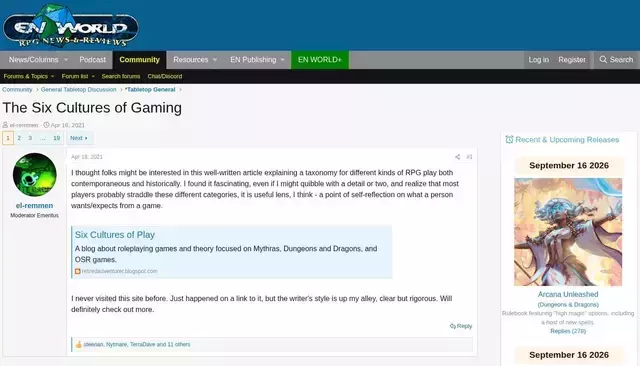The height and width of the screenshot is (366, 640).
Task: Open the Nytmare like profile
Action: 117,344
